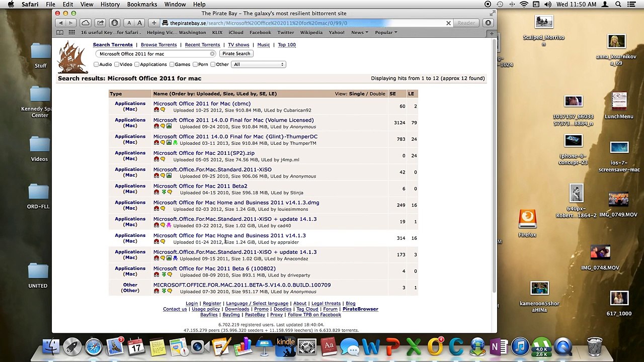Show Top Sites grid icon

point(72,33)
